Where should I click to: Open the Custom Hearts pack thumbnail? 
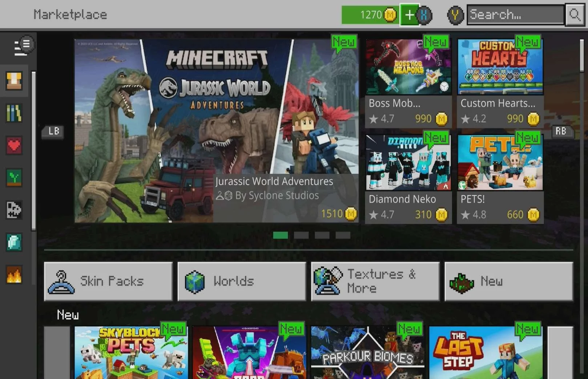click(x=500, y=67)
